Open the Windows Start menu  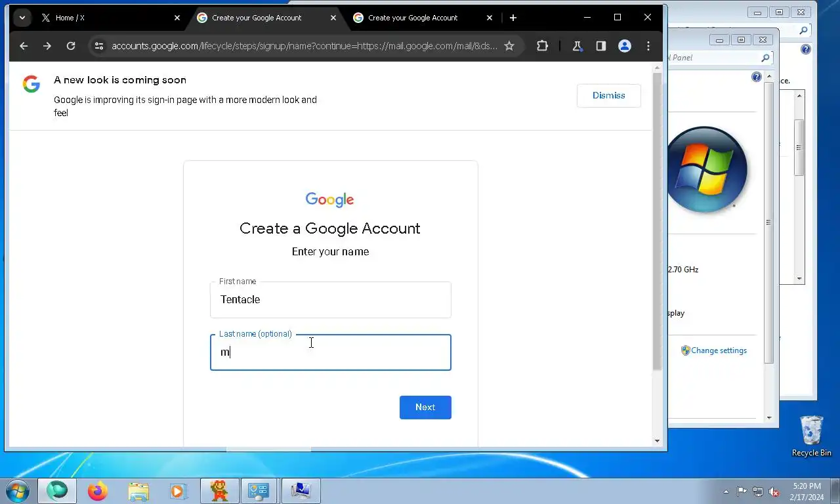click(16, 491)
